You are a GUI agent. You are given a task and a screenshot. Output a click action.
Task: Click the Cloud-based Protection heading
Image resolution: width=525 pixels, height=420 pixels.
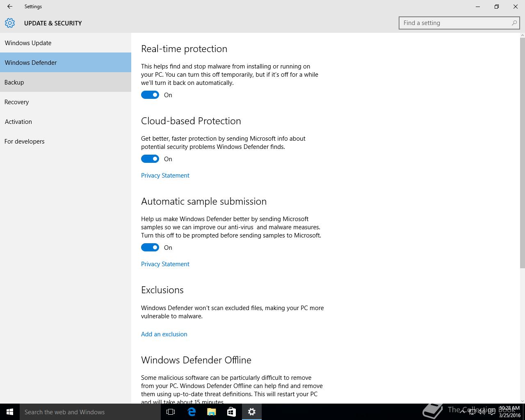[x=191, y=121]
